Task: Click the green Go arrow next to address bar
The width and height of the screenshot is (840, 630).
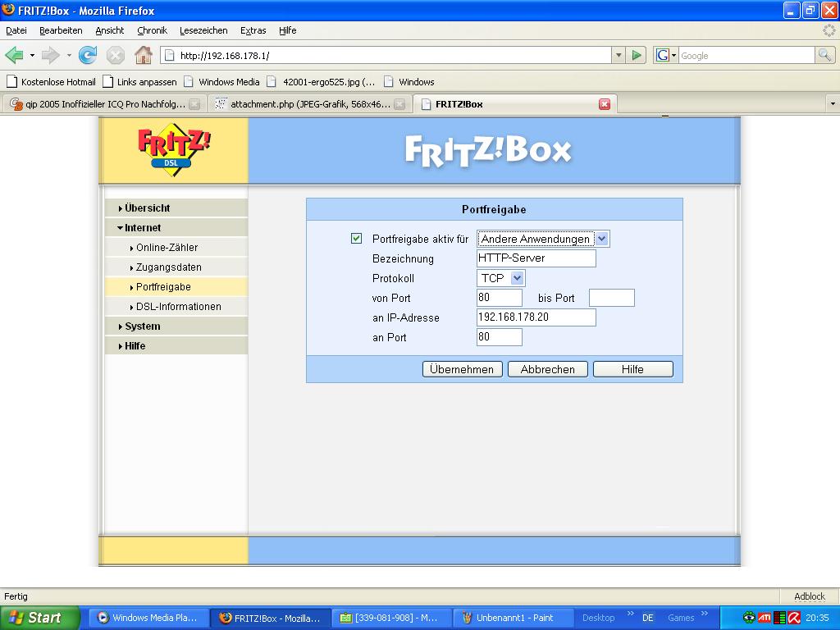Action: [x=636, y=55]
